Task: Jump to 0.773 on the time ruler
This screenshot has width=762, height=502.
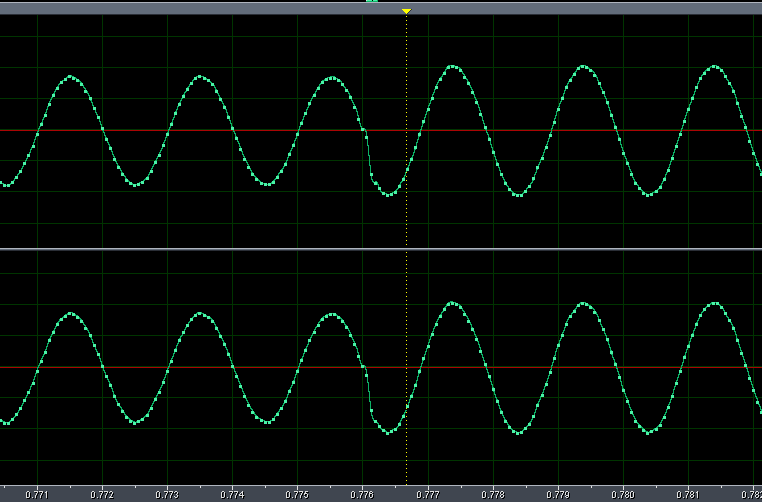Action: coord(167,494)
